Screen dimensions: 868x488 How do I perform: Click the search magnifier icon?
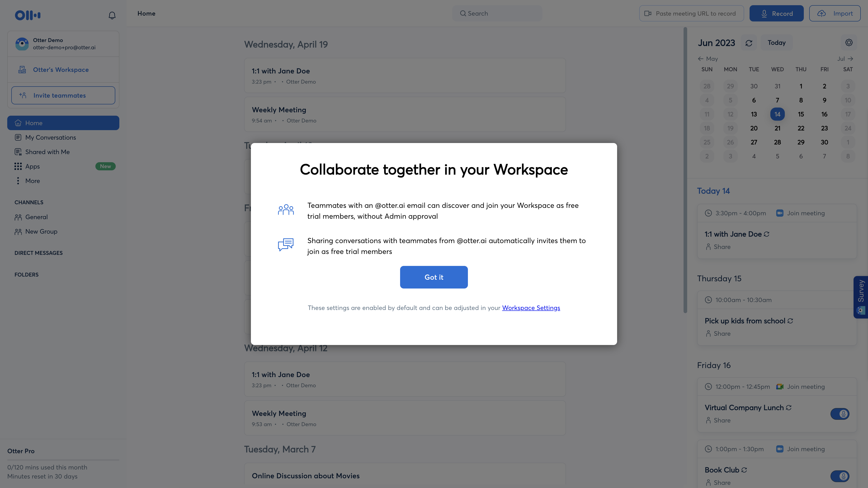pyautogui.click(x=463, y=14)
